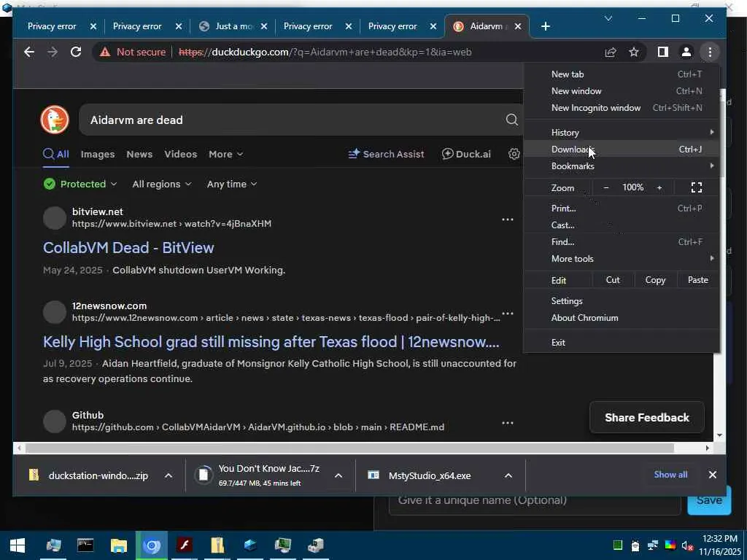Click the search magnifier icon in search box
Image resolution: width=747 pixels, height=560 pixels.
pyautogui.click(x=511, y=120)
